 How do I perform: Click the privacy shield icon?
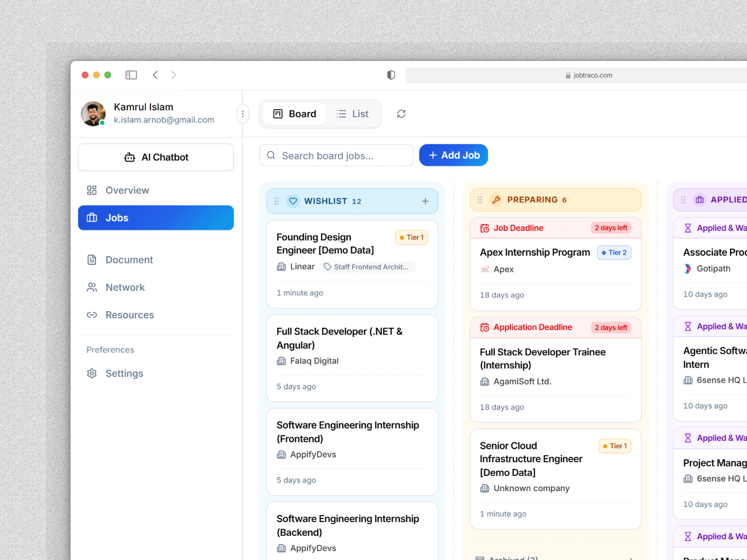(391, 75)
